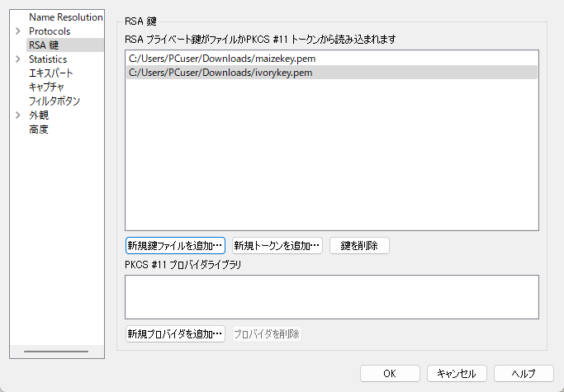
Task: Dismiss the dialog with キャンセル
Action: coord(457,374)
